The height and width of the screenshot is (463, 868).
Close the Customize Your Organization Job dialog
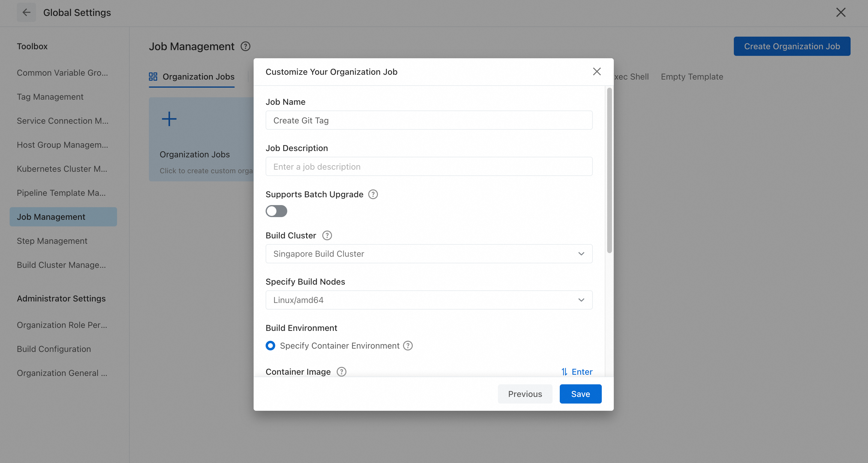pos(596,71)
